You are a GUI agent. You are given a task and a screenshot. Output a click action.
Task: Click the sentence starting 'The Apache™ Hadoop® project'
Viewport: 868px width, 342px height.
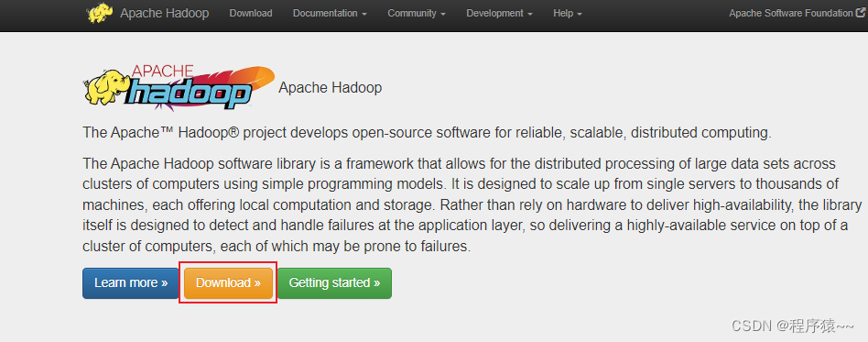[x=427, y=133]
